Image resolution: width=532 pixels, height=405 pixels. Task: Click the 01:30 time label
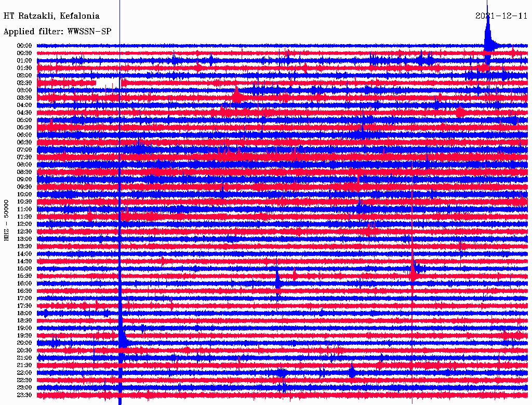pos(24,68)
